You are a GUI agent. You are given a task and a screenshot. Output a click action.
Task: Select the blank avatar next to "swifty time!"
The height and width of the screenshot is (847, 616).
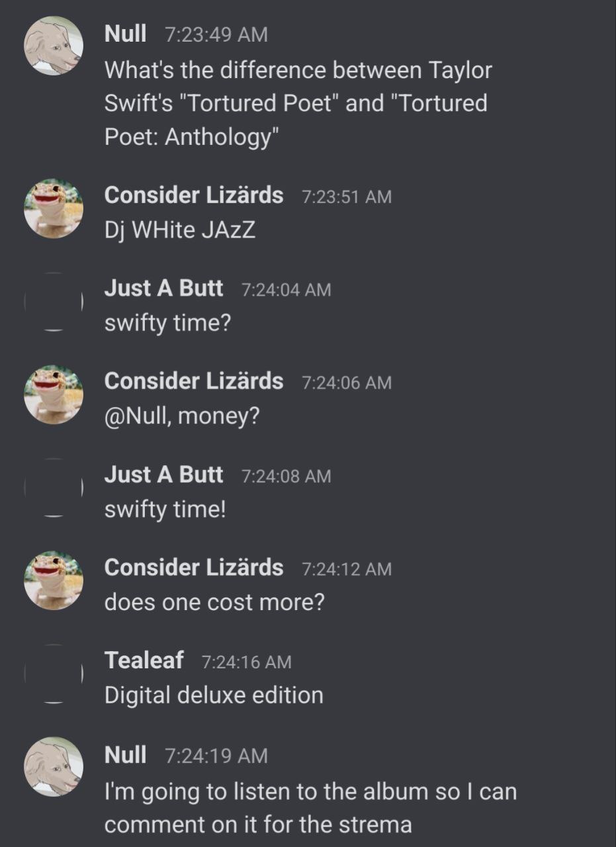[x=54, y=488]
